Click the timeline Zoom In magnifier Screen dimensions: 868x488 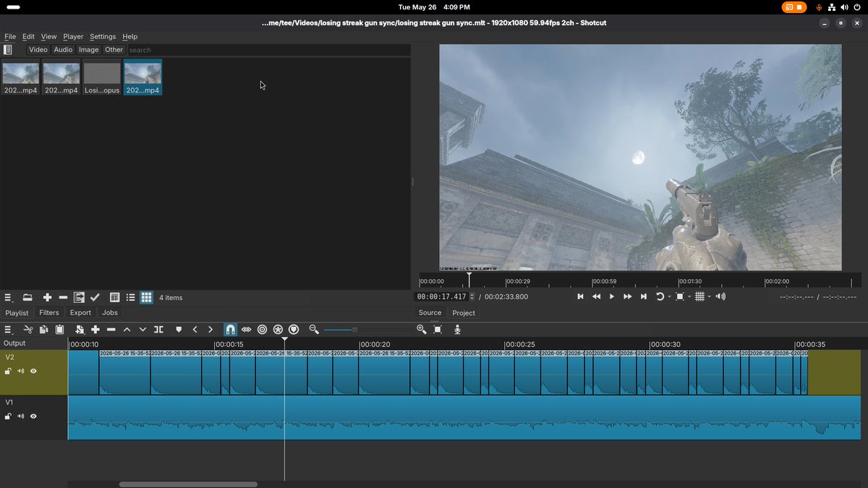tap(422, 330)
